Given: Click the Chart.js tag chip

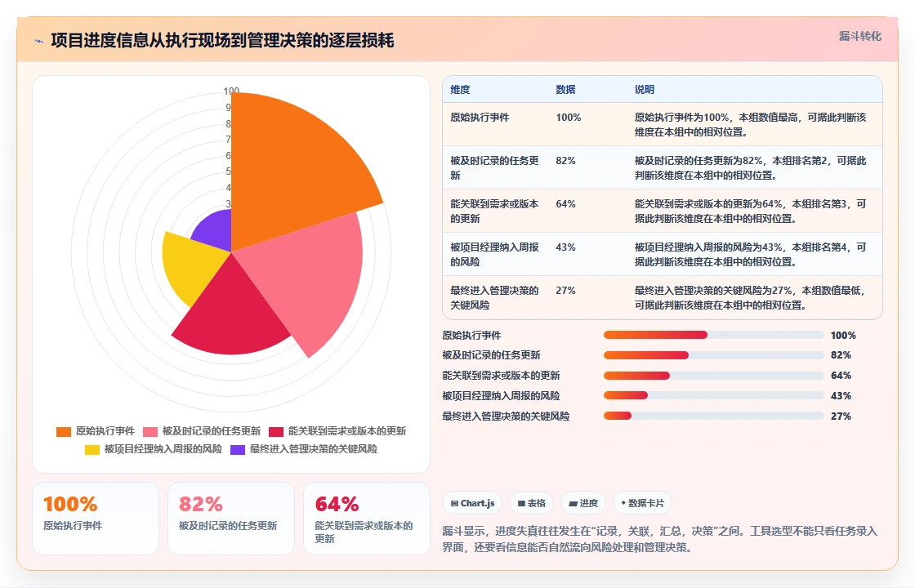Looking at the screenshot, I should [472, 503].
